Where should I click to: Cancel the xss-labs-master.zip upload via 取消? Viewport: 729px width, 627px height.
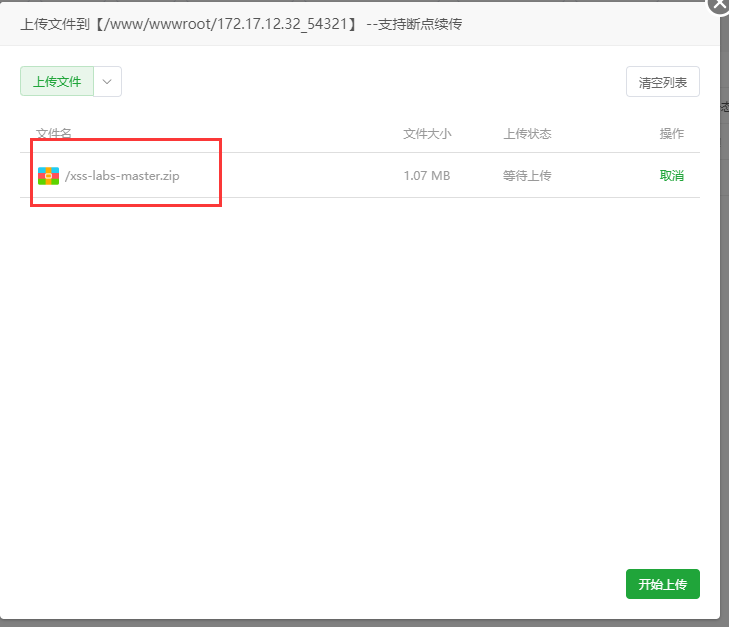(671, 176)
